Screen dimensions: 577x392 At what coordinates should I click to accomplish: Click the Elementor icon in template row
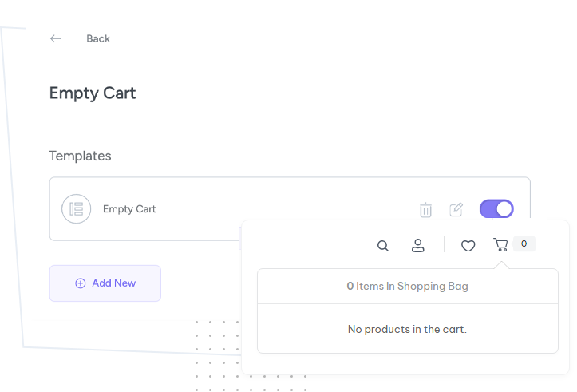click(x=77, y=209)
